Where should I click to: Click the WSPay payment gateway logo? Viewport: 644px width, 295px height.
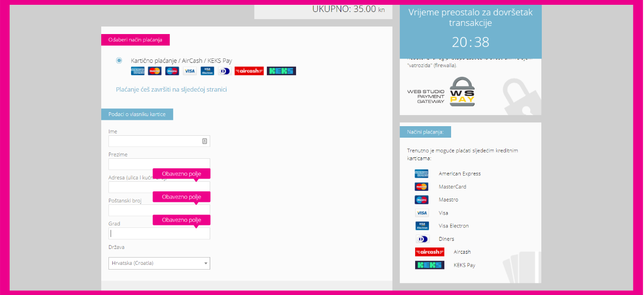point(462,92)
